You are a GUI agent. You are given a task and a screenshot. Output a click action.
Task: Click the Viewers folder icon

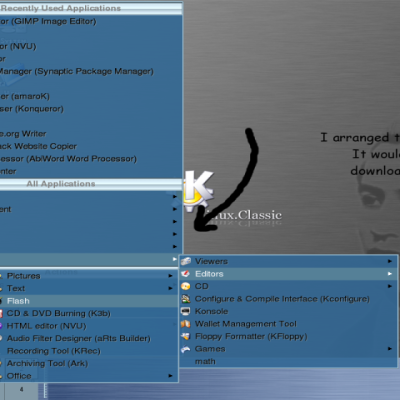coord(186,261)
